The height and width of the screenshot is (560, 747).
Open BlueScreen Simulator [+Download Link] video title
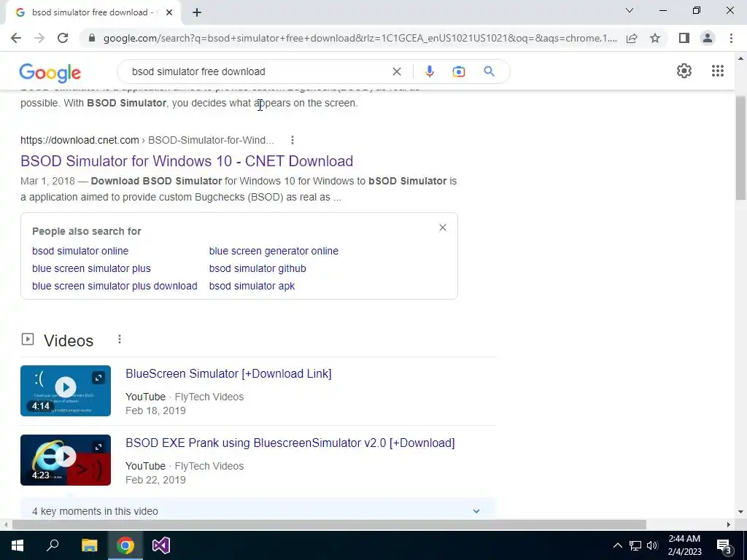(228, 374)
